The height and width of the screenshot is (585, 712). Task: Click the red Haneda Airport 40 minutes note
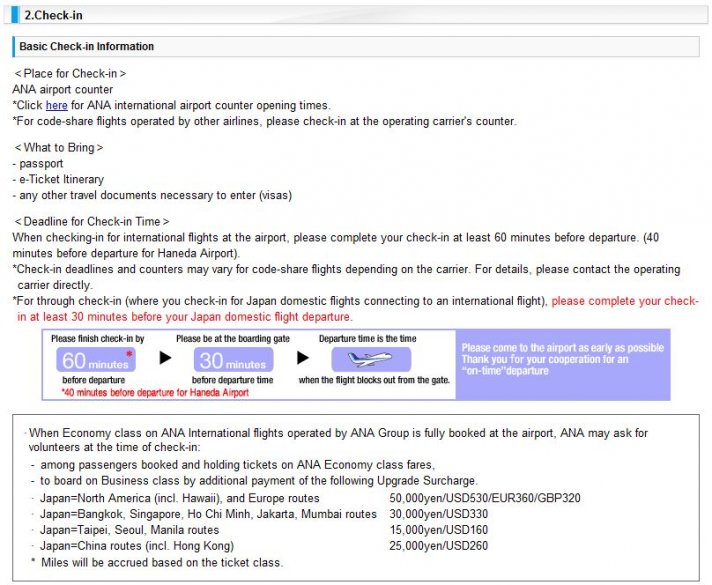coord(155,393)
